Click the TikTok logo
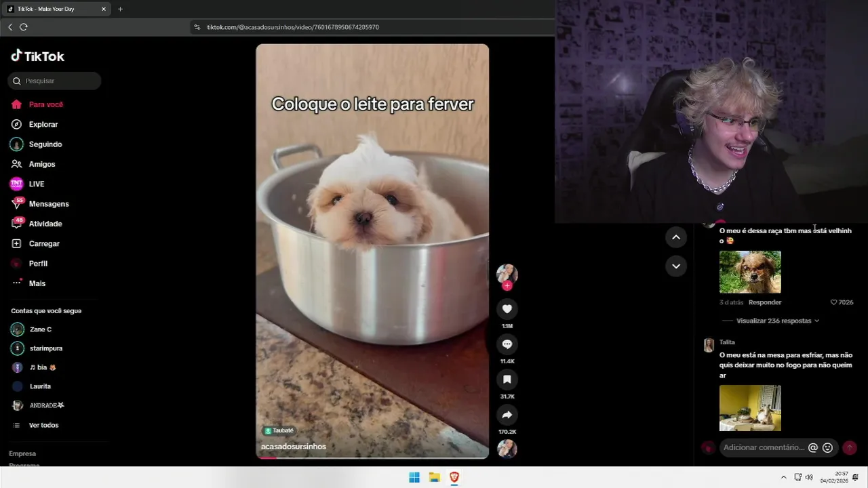Screen dimensions: 868x488 [x=37, y=56]
